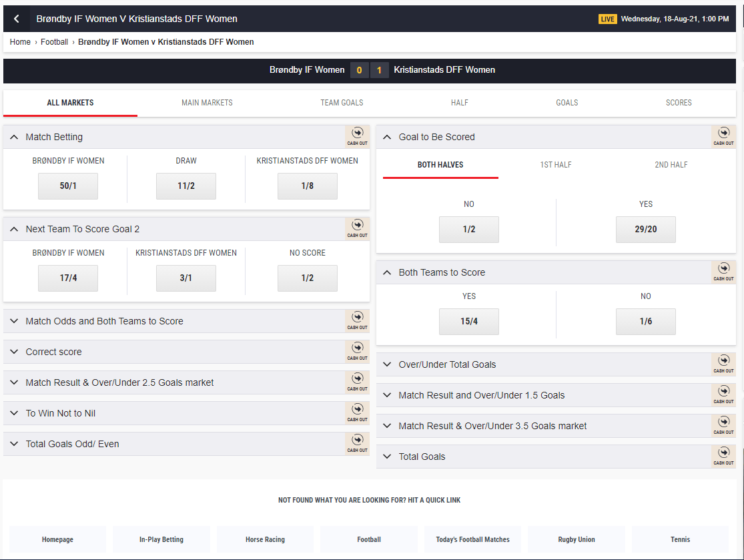Bet Kristianstads DFF Women at 1/8
The width and height of the screenshot is (744, 560).
pos(308,186)
